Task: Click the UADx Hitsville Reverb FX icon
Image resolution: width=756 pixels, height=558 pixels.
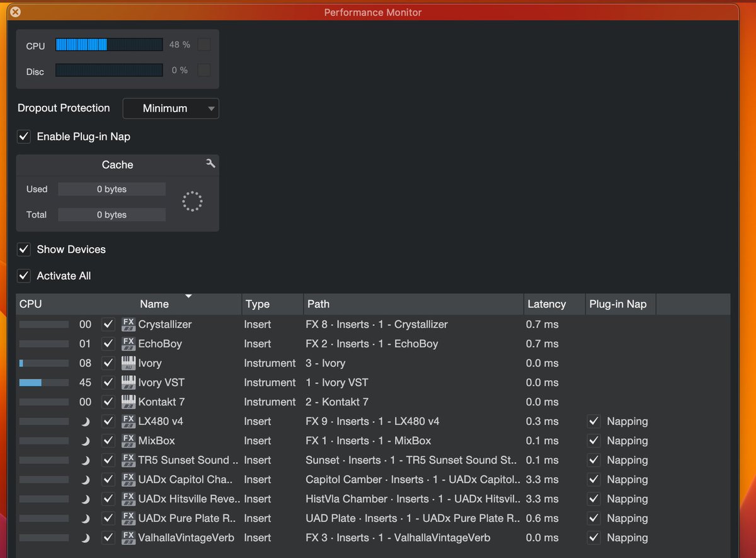Action: tap(129, 499)
